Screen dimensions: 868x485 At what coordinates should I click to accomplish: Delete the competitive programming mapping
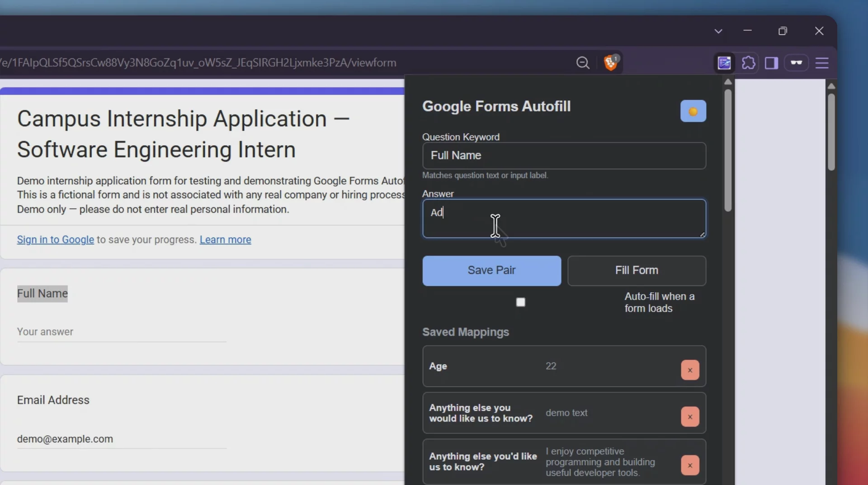point(690,465)
